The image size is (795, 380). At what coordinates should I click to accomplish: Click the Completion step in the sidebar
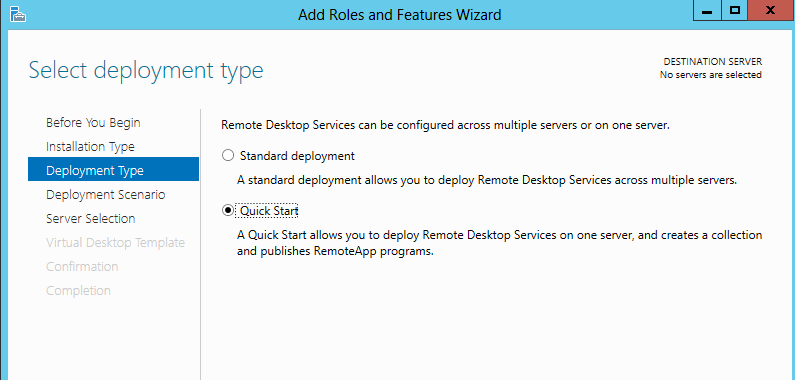click(79, 291)
